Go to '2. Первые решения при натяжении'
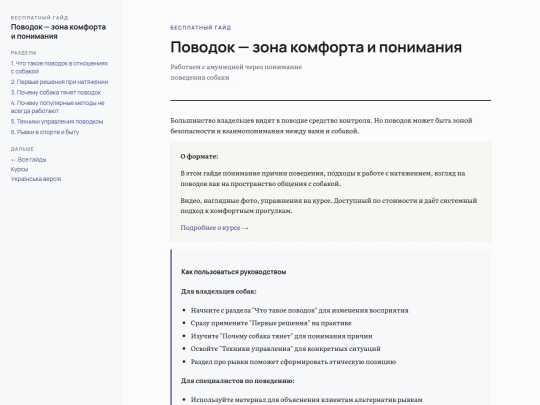 59,82
